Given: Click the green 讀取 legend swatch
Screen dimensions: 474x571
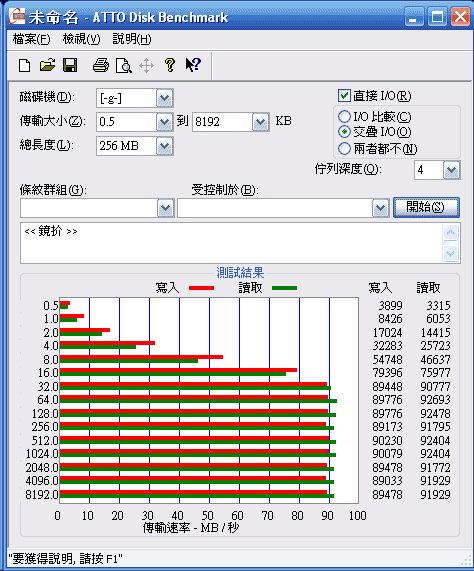Looking at the screenshot, I should [284, 288].
